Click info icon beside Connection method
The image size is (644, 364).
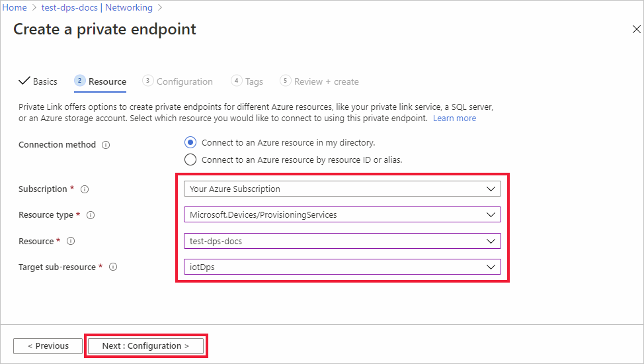pyautogui.click(x=106, y=145)
